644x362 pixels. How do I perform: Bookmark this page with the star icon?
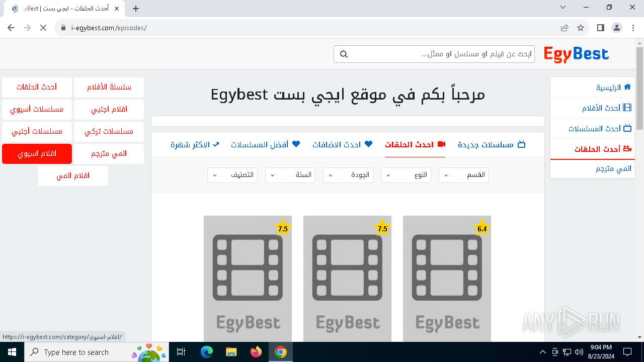pyautogui.click(x=581, y=28)
